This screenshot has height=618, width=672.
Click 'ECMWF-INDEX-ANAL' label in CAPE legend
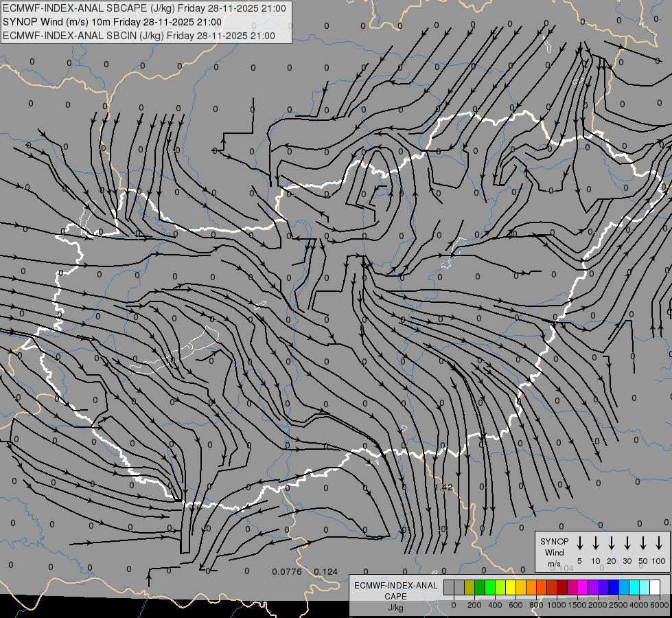(x=395, y=586)
